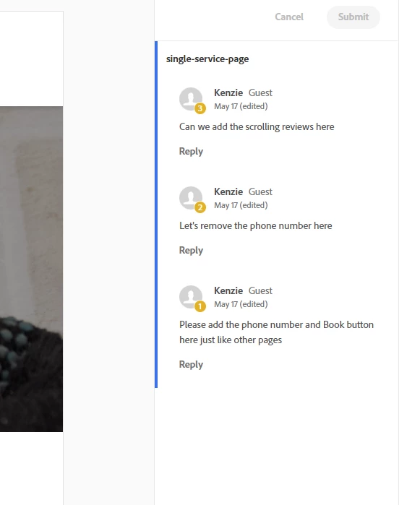Reply to the Book button comment
The width and height of the screenshot is (420, 505).
click(191, 364)
